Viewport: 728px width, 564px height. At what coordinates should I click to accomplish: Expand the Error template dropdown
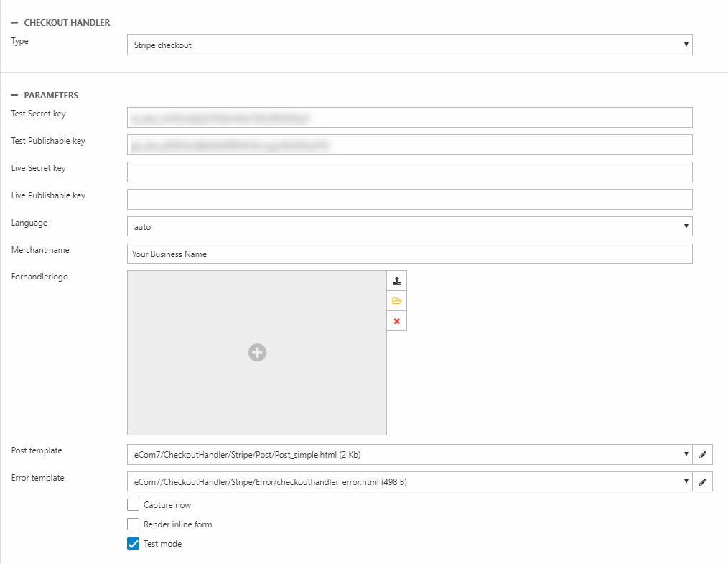click(409, 482)
